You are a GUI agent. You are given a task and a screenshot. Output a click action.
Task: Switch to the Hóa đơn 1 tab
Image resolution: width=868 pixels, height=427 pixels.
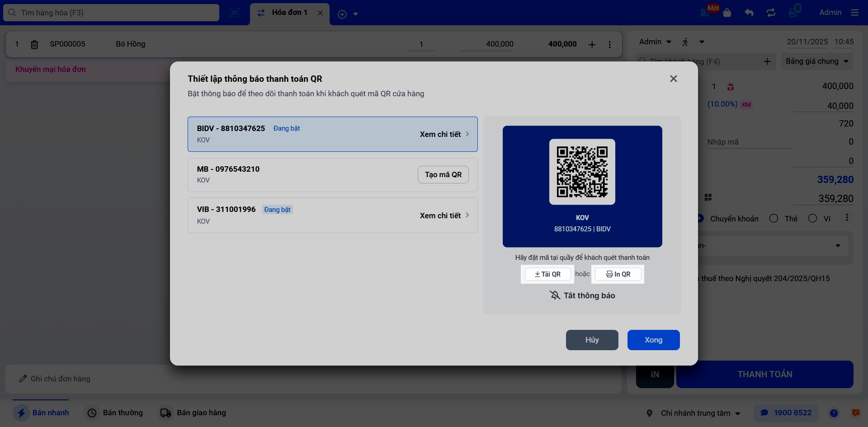[289, 13]
